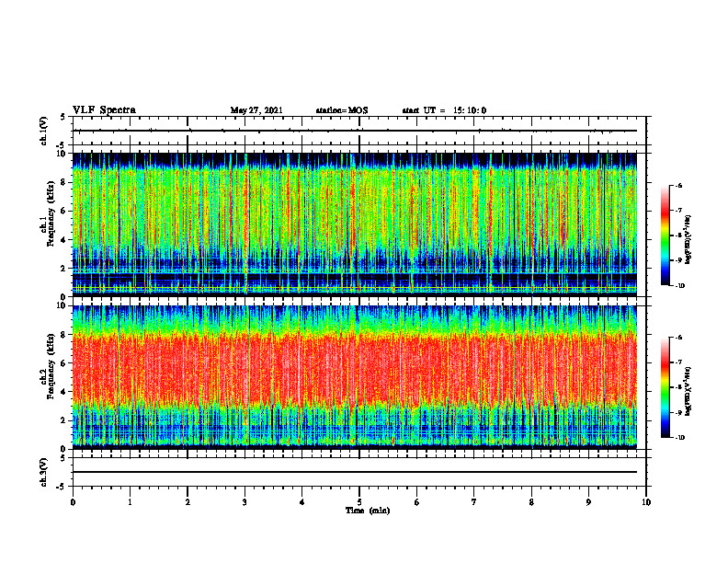Image resolution: width=728 pixels, height=563 pixels.
Task: Click the "2" kHz tick on ch.1 frequency axis
Action: (x=64, y=269)
